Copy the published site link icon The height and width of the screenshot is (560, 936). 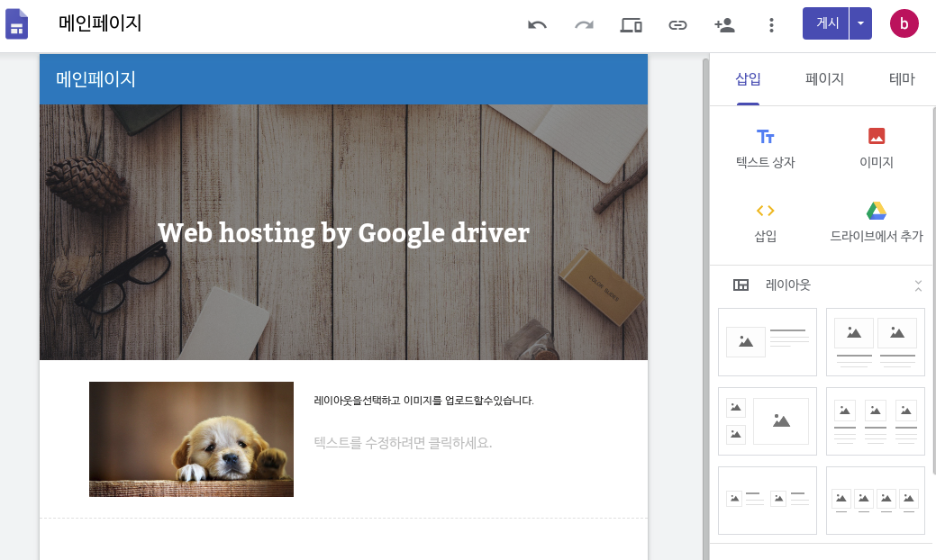(677, 24)
